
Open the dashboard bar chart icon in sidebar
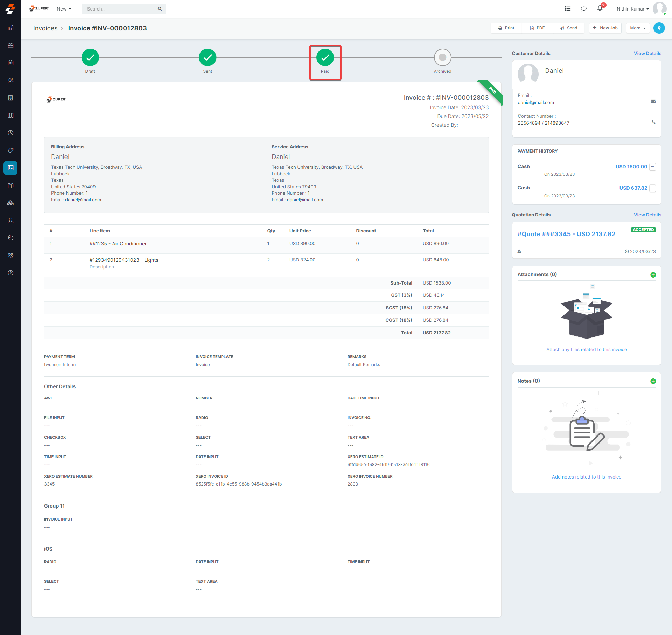tap(10, 28)
